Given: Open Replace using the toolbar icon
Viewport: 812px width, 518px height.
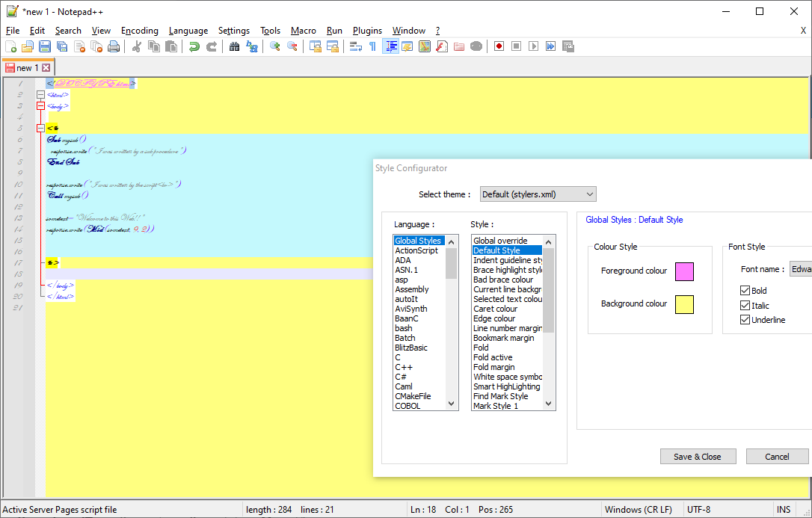Looking at the screenshot, I should 252,46.
